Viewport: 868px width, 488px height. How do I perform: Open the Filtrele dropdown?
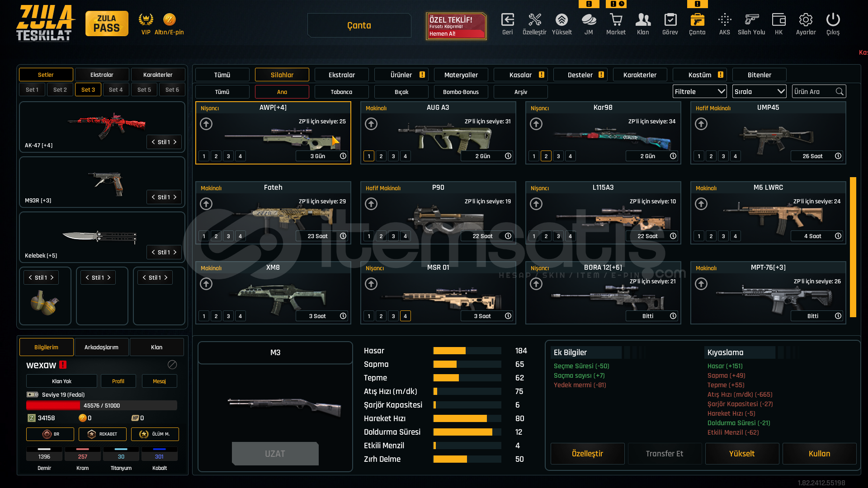(x=699, y=92)
